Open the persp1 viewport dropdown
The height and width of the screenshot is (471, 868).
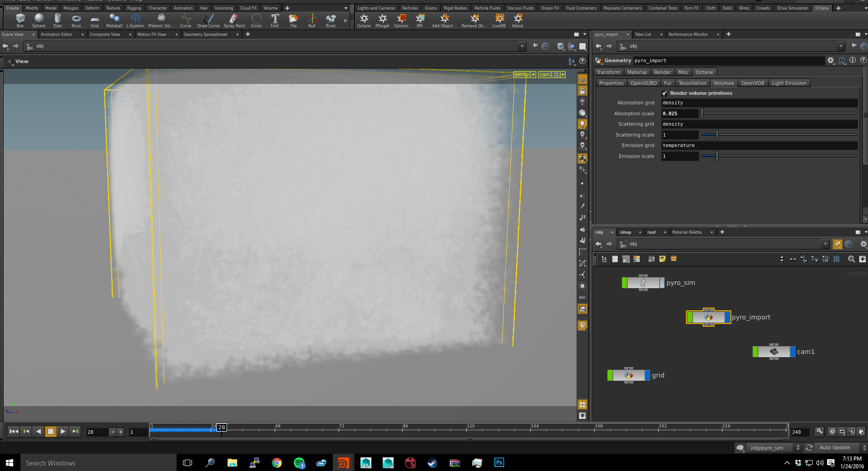point(525,75)
